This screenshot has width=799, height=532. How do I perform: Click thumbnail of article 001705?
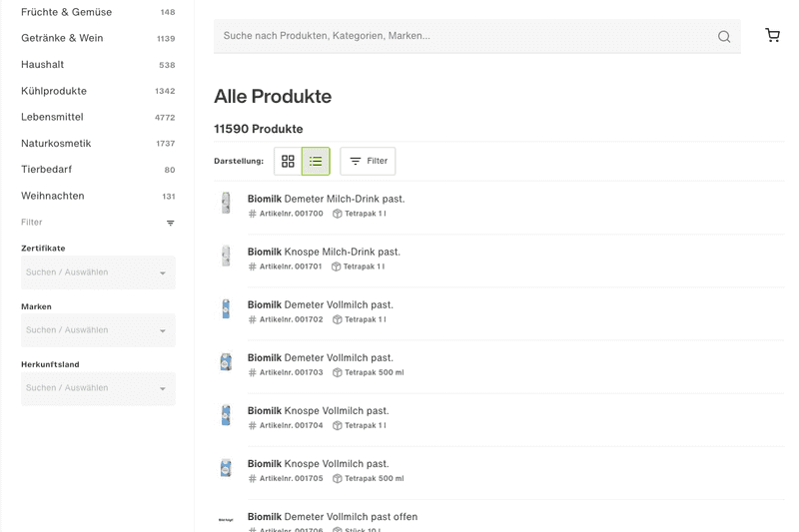coord(226,468)
